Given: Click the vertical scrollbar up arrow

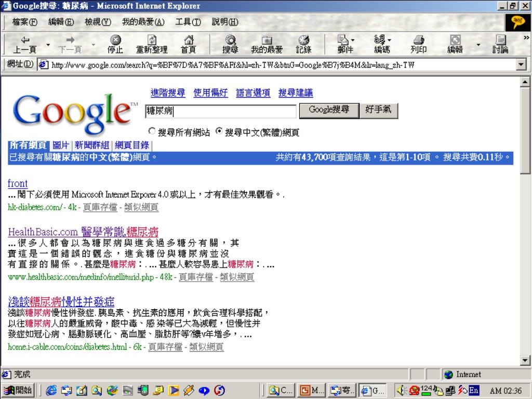Looking at the screenshot, I should (x=525, y=82).
